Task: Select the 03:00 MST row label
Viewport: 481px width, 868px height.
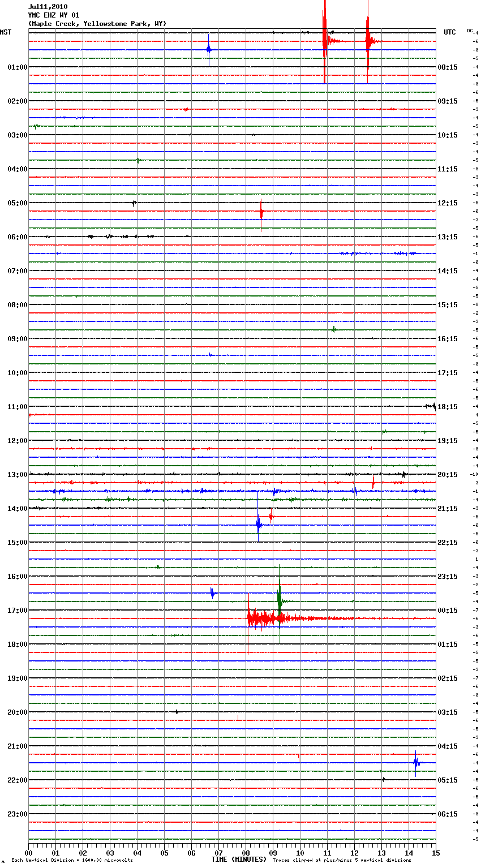Action: click(18, 135)
